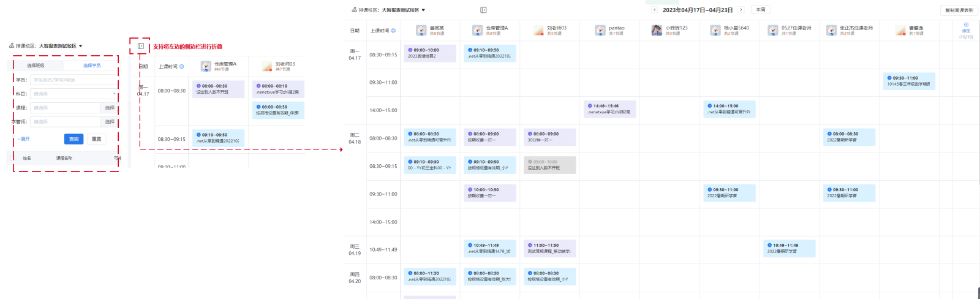Screen dimensions: 980x299
Task: Go to next week with right arrow
Action: tap(741, 10)
